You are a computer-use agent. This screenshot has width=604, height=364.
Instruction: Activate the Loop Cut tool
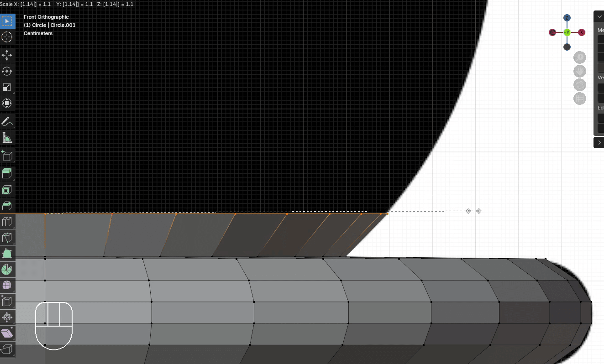(7, 222)
